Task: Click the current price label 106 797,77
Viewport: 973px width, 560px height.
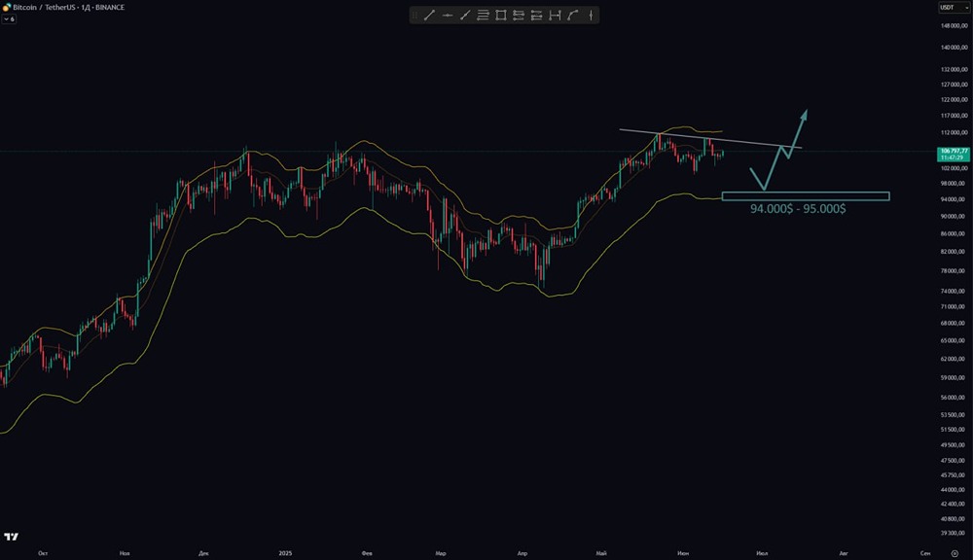Action: pyautogui.click(x=954, y=154)
